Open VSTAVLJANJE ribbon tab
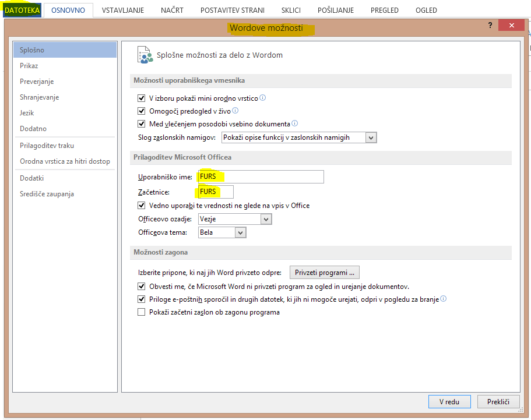531x420 pixels. [123, 10]
